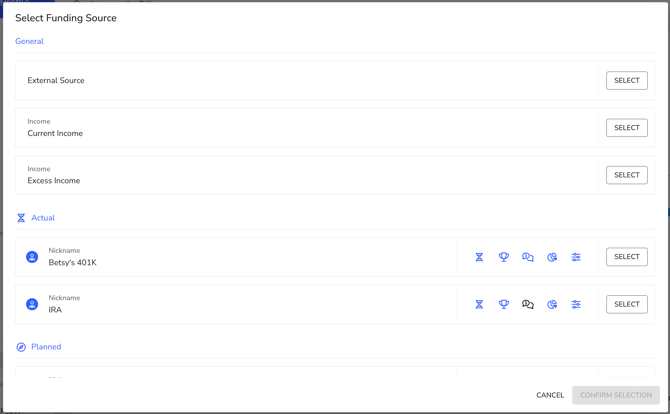Click the Betsy's 401K nickname text
The height and width of the screenshot is (414, 670).
[x=73, y=263]
